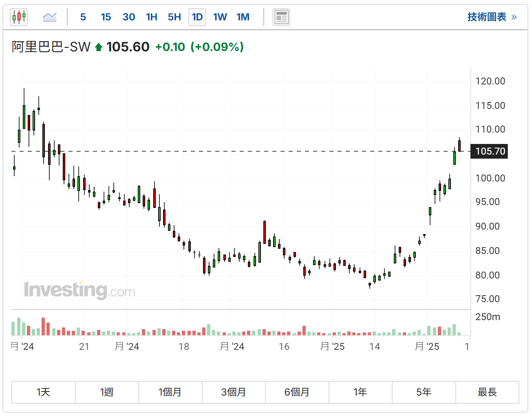532x418 pixels.
Task: Click the date label 14 on axis
Action: point(375,347)
